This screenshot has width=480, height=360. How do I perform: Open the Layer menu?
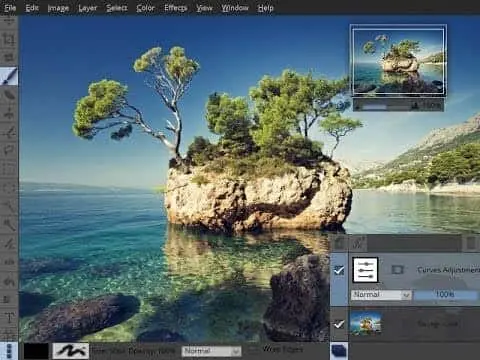[x=87, y=8]
